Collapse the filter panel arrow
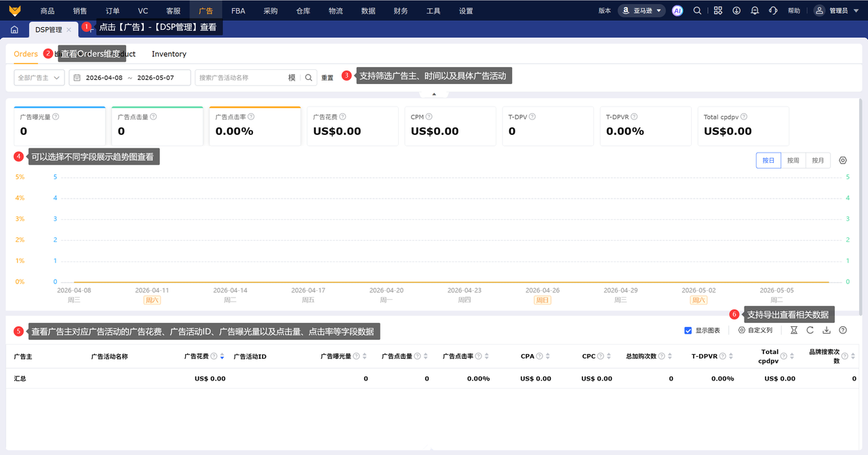This screenshot has width=868, height=455. 434,94
